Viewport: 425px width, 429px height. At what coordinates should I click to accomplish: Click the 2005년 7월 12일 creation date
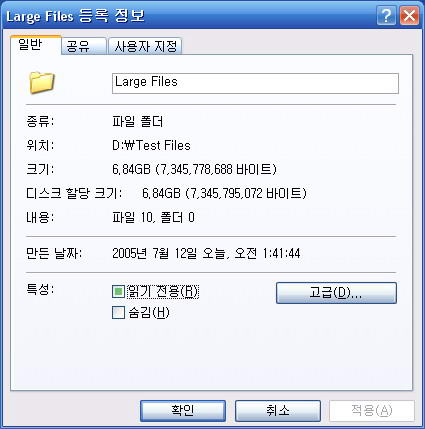coord(155,253)
